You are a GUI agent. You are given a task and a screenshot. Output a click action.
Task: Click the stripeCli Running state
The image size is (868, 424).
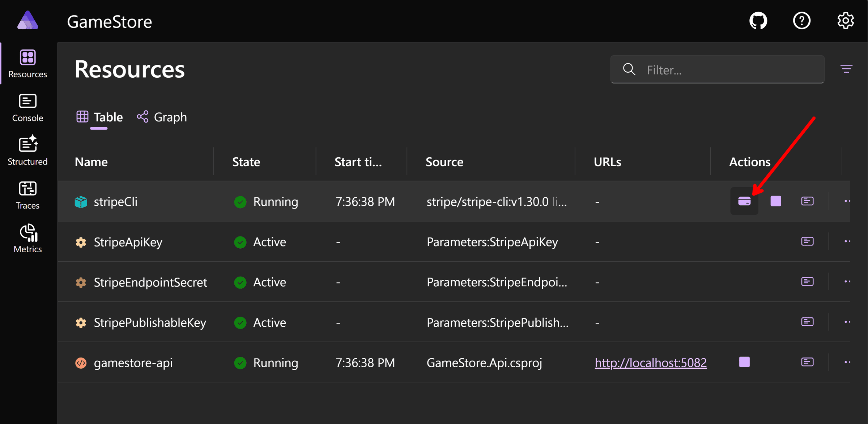(x=266, y=201)
